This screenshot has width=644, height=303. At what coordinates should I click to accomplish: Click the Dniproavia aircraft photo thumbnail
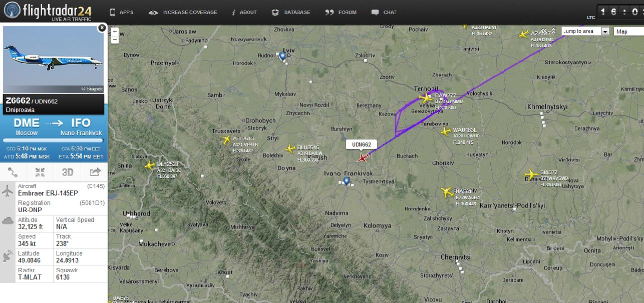click(x=54, y=59)
